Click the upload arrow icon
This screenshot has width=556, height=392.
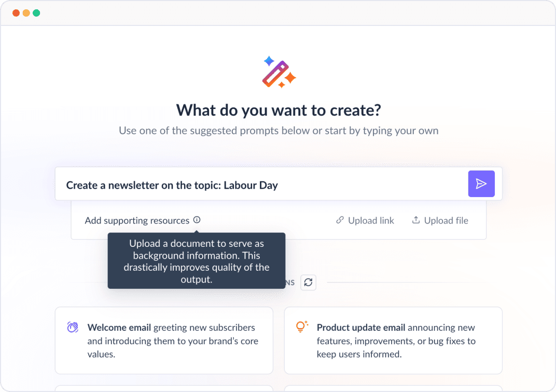click(416, 220)
